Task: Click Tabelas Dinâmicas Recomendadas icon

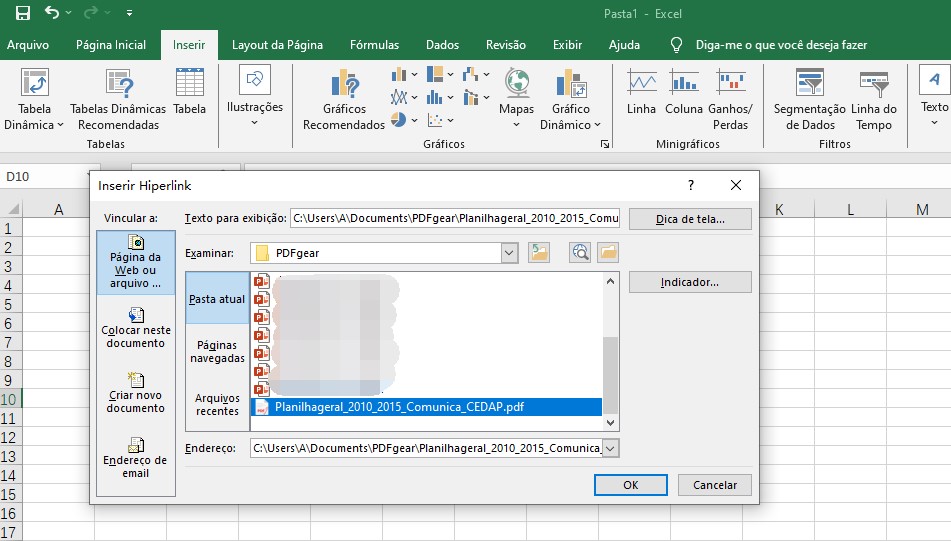Action: (x=118, y=82)
